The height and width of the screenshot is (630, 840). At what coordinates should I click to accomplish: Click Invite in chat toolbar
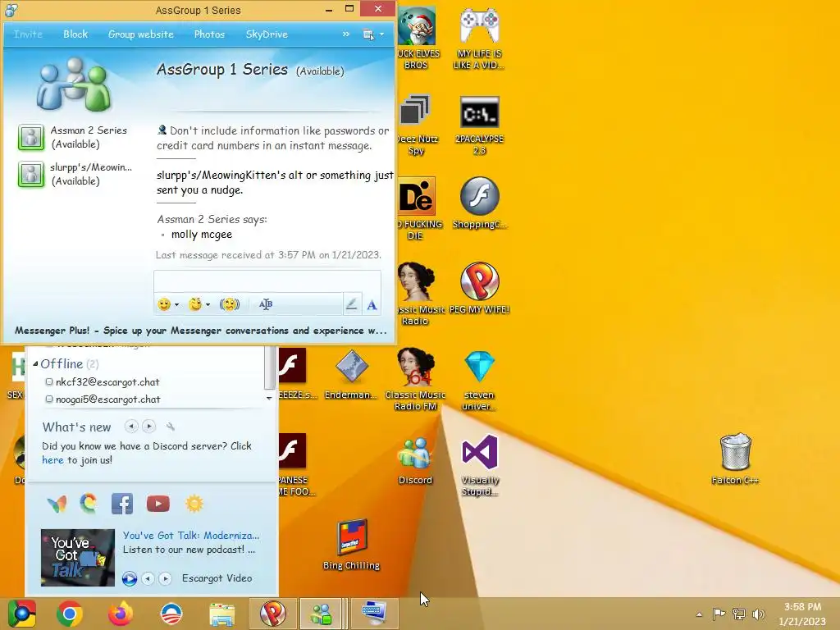coord(28,34)
